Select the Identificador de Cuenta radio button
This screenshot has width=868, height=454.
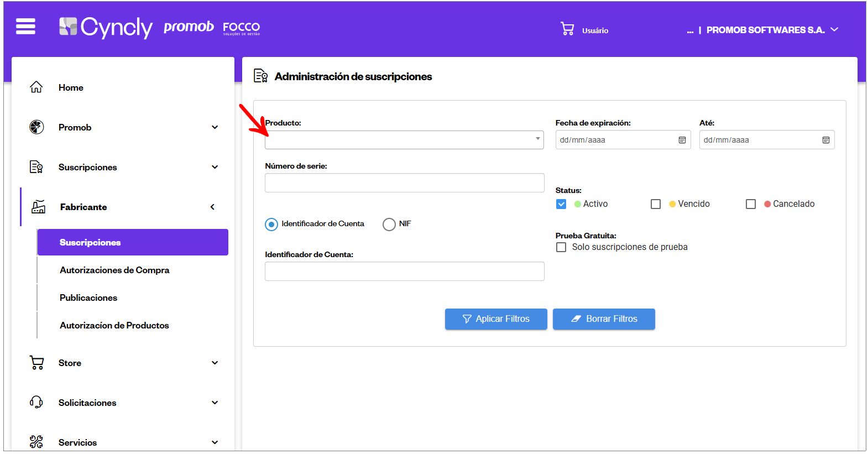[x=271, y=224]
